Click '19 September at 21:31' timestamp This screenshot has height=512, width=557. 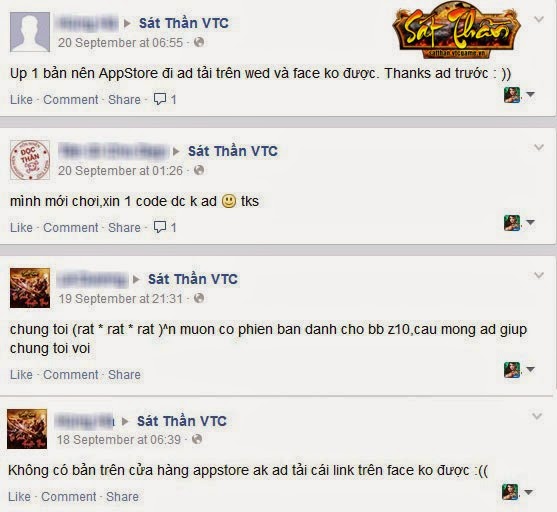(120, 298)
